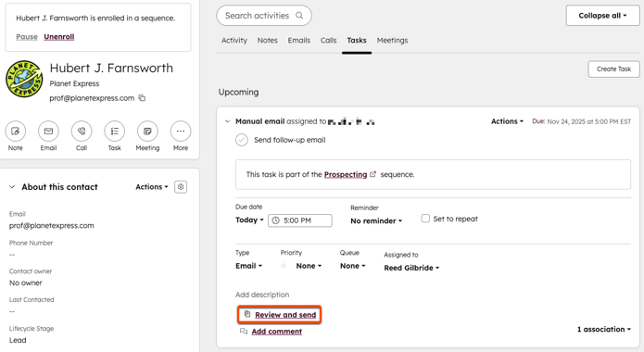Switch to the Activity tab
644x352 pixels.
click(234, 40)
